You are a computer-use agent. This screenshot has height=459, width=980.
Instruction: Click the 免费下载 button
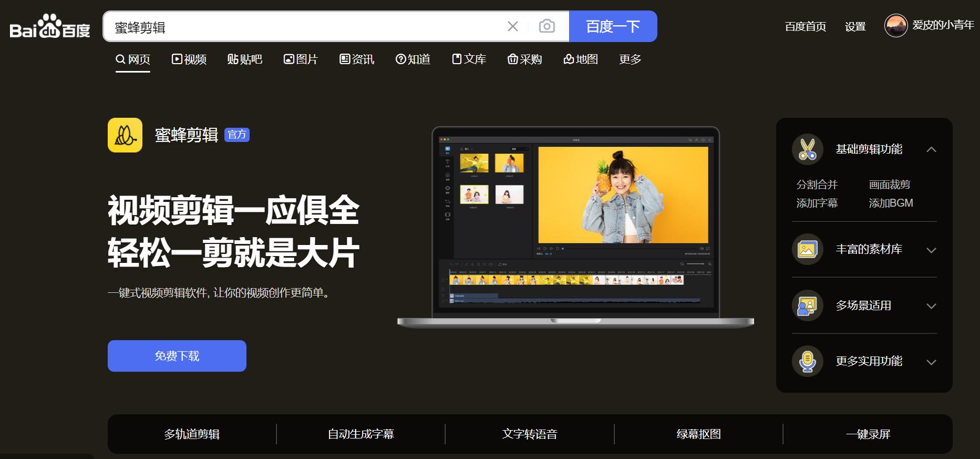click(x=177, y=356)
